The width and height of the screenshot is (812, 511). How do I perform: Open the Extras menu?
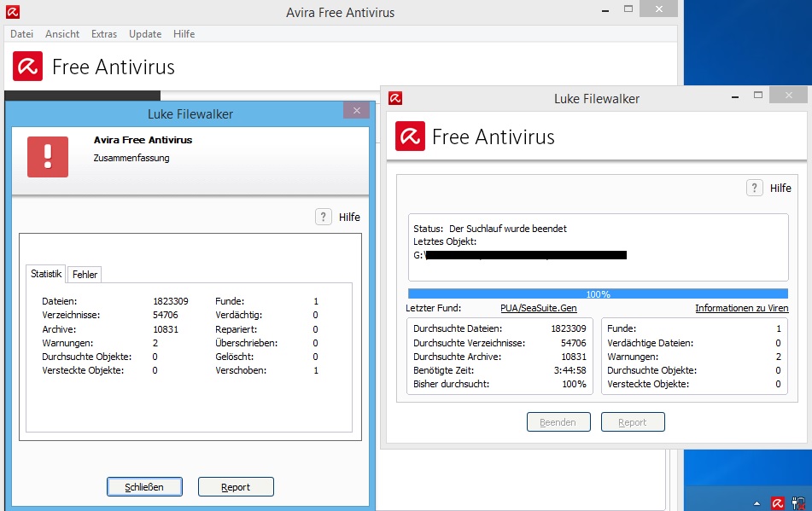coord(104,33)
